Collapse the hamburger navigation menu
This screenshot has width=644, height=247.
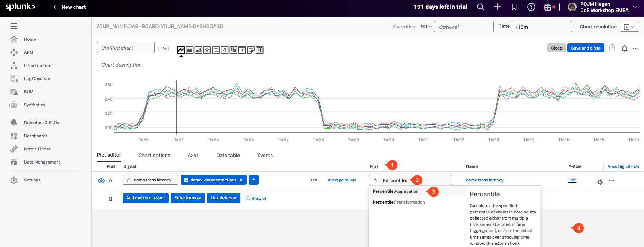[14, 26]
